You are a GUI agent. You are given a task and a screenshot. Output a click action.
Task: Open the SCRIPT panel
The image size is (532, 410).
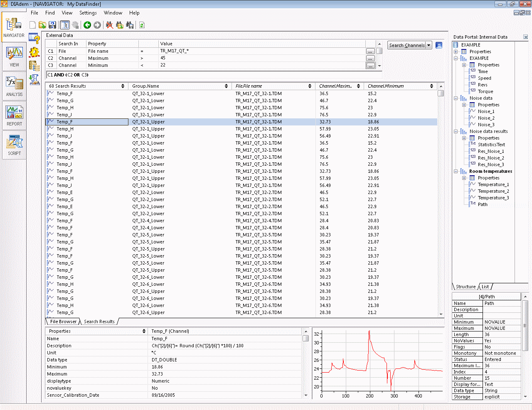coord(14,145)
